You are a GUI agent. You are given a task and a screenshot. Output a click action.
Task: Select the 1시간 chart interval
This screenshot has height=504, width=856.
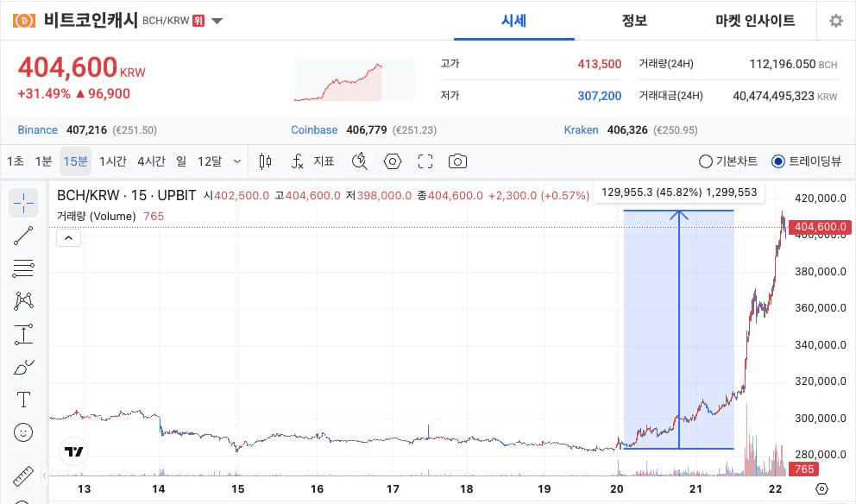(112, 161)
